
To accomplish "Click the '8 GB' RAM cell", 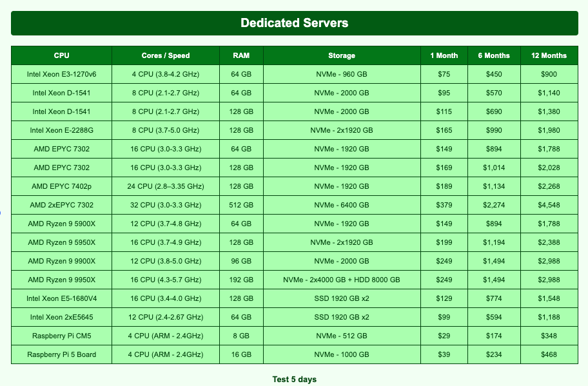I will click(241, 336).
